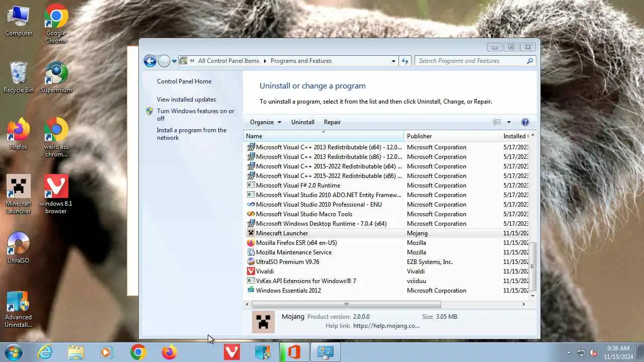
Task: Go back in Control Panel
Action: [150, 61]
